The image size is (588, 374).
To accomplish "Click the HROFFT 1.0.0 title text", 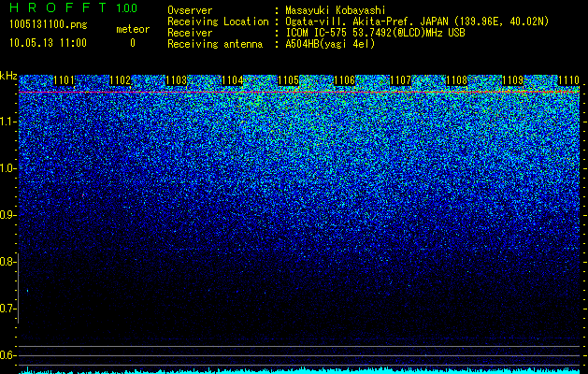I will (74, 7).
